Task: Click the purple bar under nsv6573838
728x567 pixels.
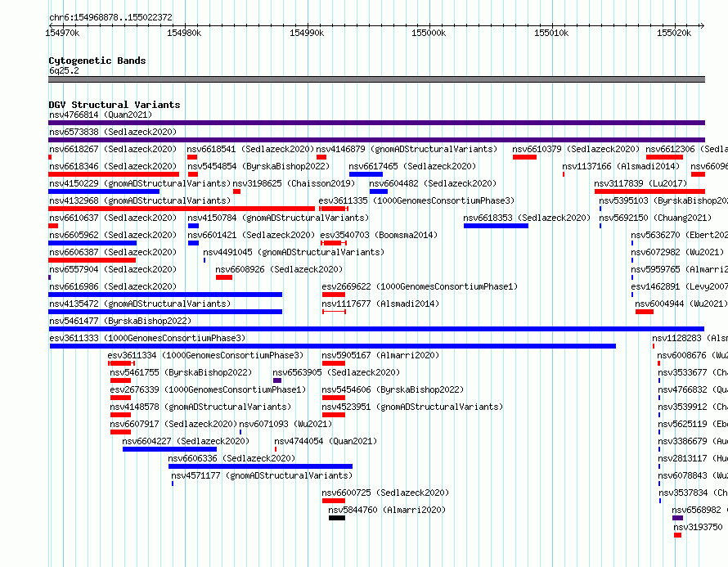Action: [x=376, y=140]
